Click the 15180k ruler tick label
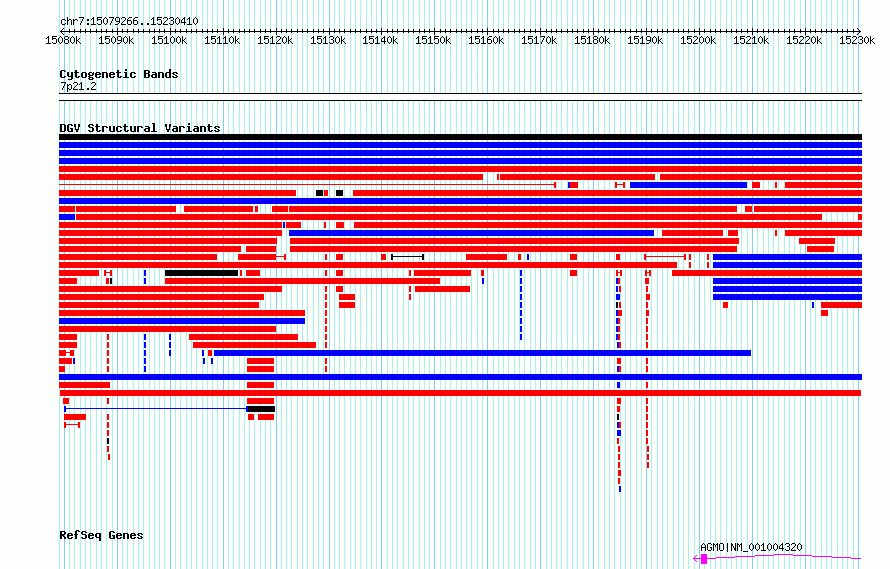 coord(592,40)
